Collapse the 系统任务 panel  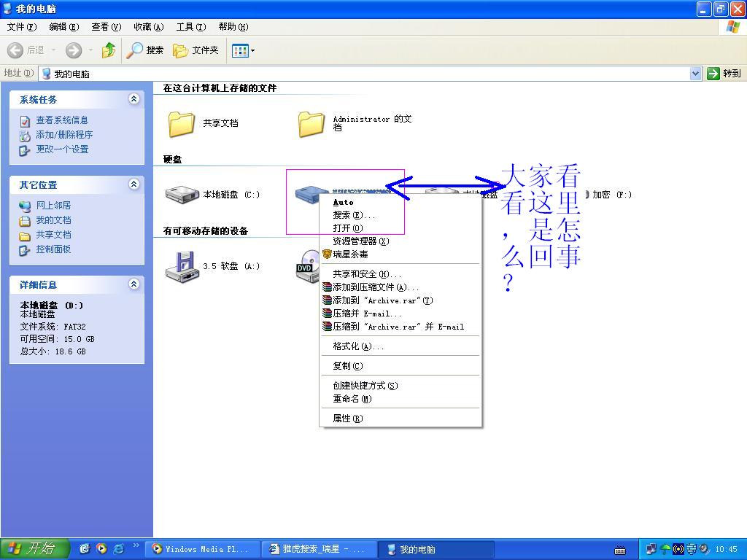134,99
